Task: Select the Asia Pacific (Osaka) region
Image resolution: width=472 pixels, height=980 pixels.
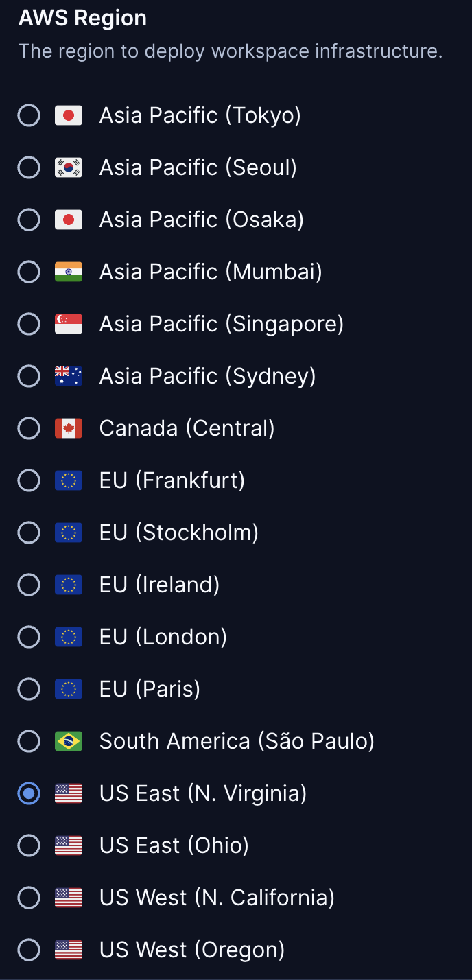Action: click(29, 220)
